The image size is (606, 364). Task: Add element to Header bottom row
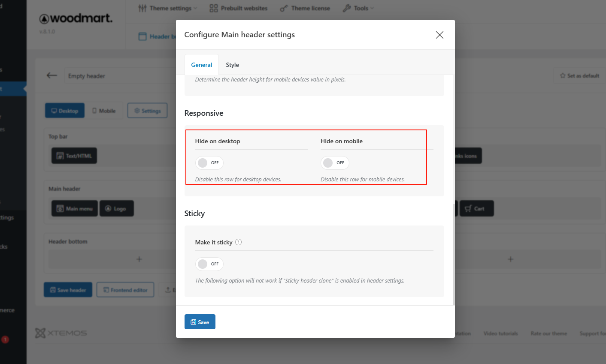point(139,259)
